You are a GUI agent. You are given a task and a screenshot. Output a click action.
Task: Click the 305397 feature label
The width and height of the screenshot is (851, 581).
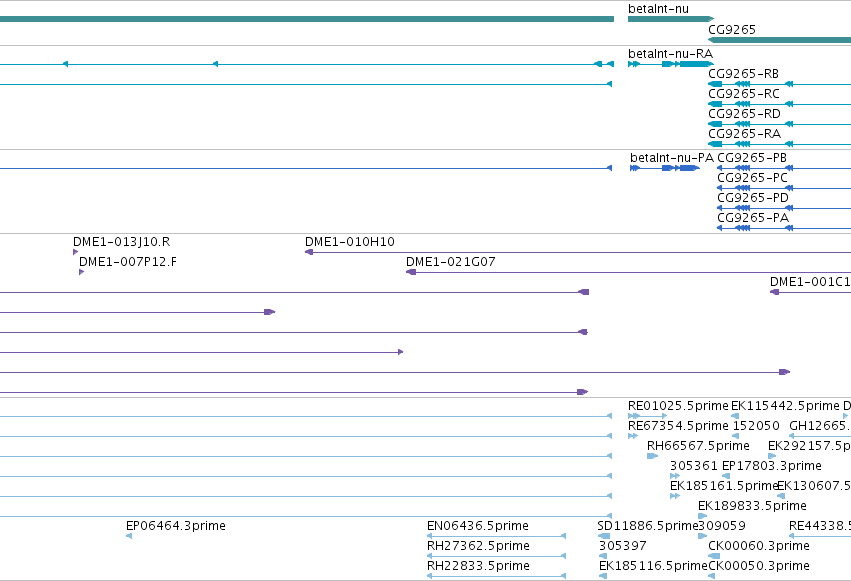(x=623, y=547)
